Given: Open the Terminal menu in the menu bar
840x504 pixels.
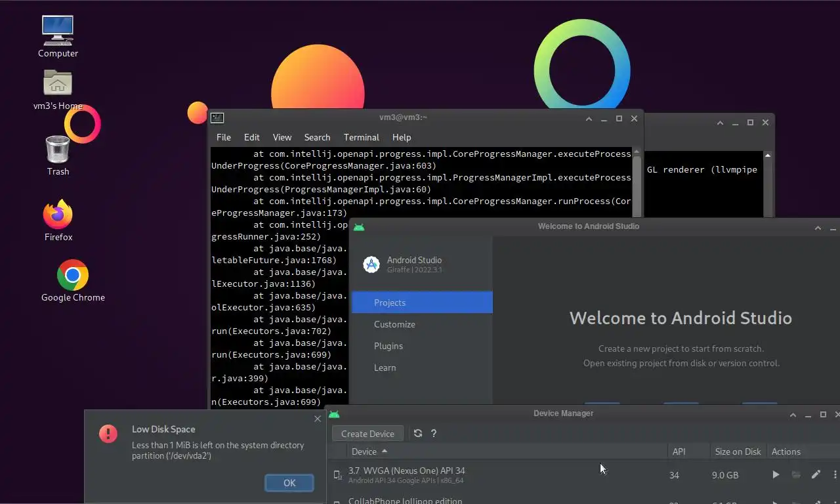Looking at the screenshot, I should coord(362,137).
